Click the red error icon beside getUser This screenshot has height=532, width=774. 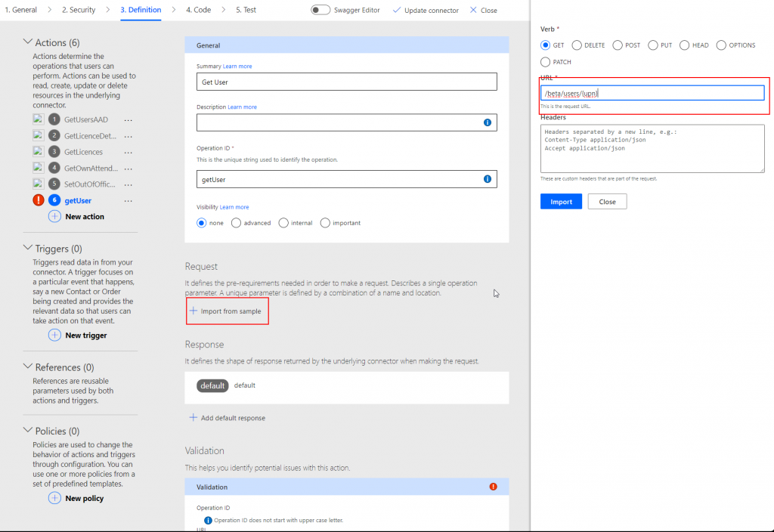39,200
